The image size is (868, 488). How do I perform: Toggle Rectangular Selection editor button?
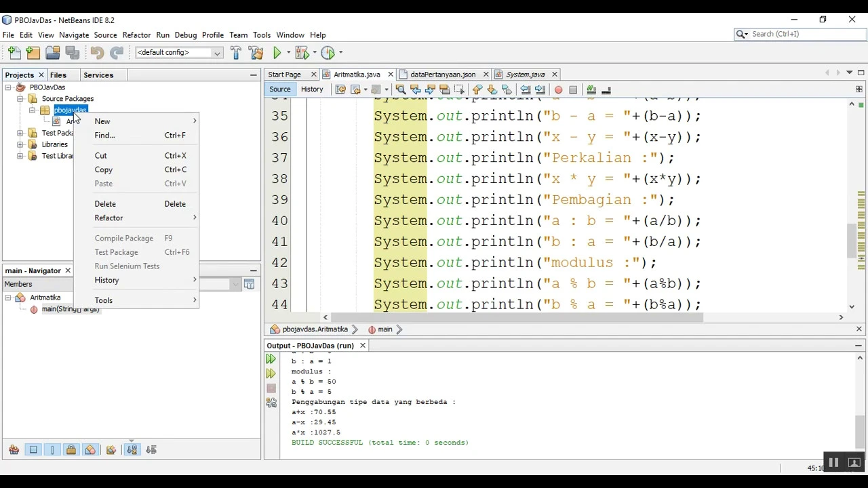pyautogui.click(x=459, y=89)
